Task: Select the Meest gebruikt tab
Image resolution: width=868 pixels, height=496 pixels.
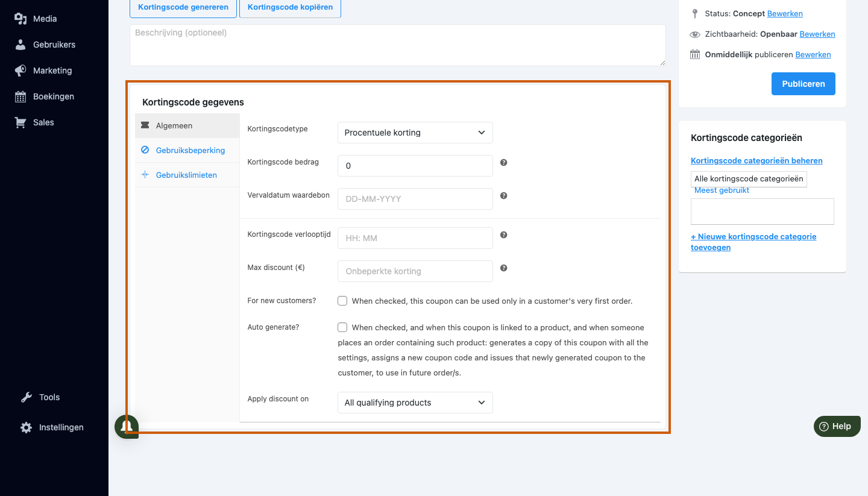Action: 722,190
